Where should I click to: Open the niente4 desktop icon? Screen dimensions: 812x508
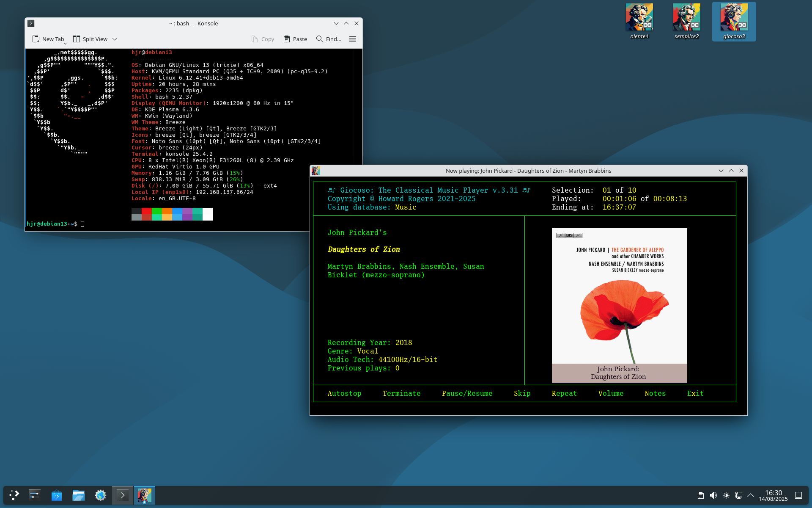coord(639,21)
